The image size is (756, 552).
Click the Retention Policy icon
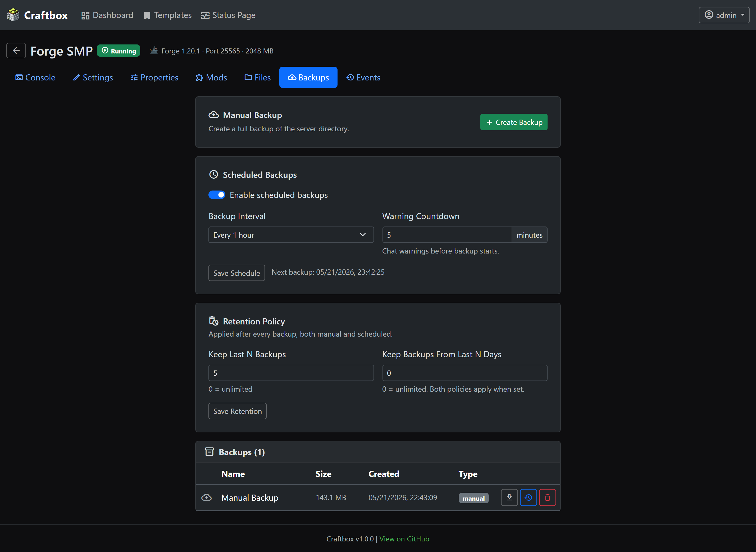pyautogui.click(x=214, y=321)
